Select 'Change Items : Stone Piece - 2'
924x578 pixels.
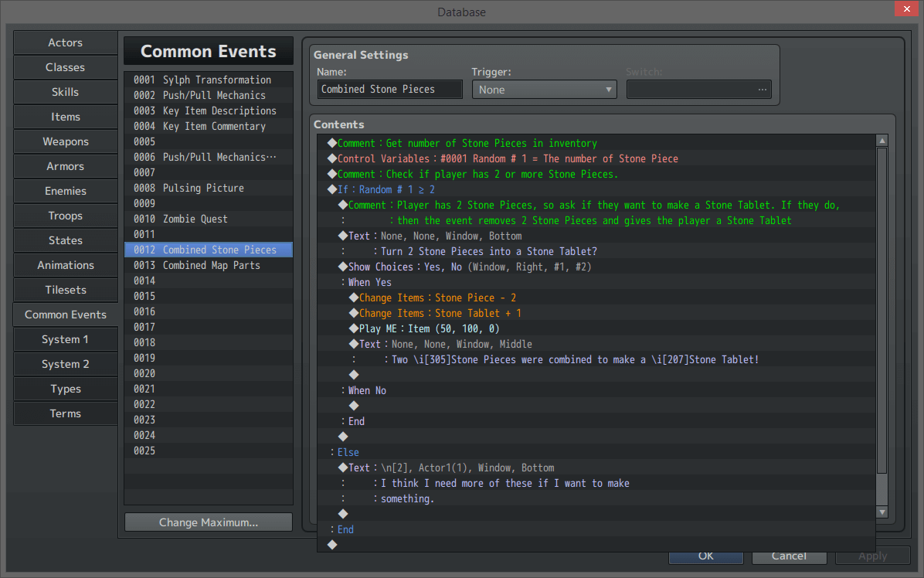(596, 297)
